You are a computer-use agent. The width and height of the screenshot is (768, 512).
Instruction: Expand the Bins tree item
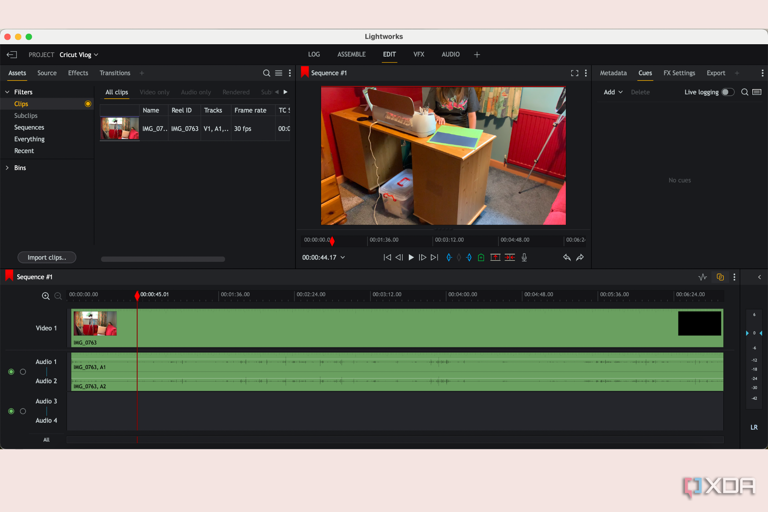[x=7, y=168]
